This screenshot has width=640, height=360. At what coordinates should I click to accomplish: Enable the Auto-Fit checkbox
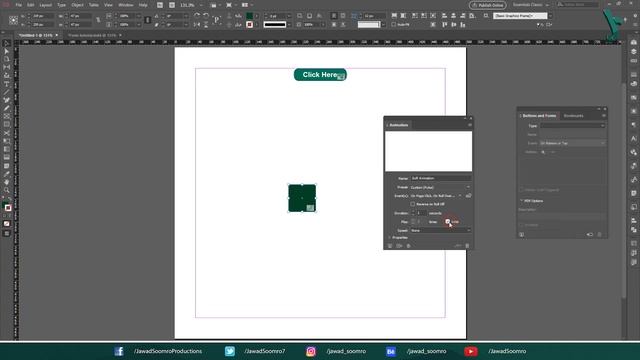coord(393,25)
